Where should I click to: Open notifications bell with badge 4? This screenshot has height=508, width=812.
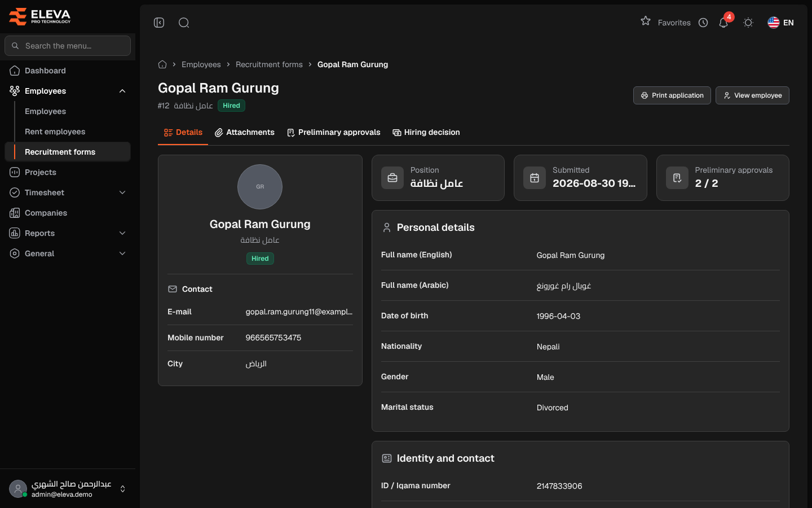tap(723, 23)
